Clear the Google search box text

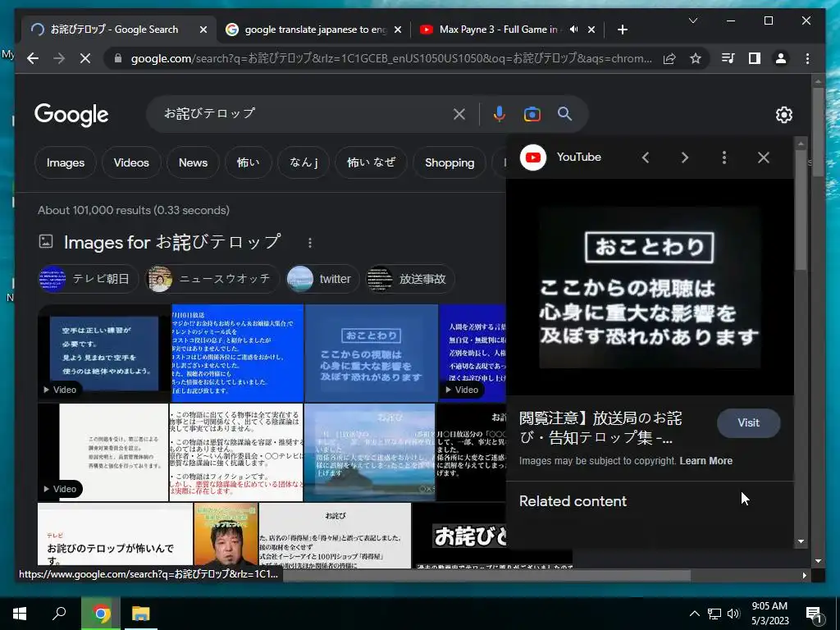[459, 113]
